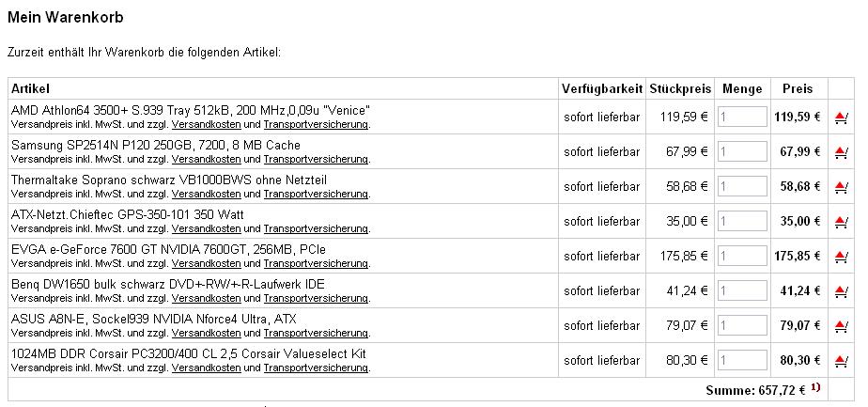Viewport: 868px width, 407px height.
Task: Follow Versandkosten link under Thermaltake Soprano
Action: 206,194
